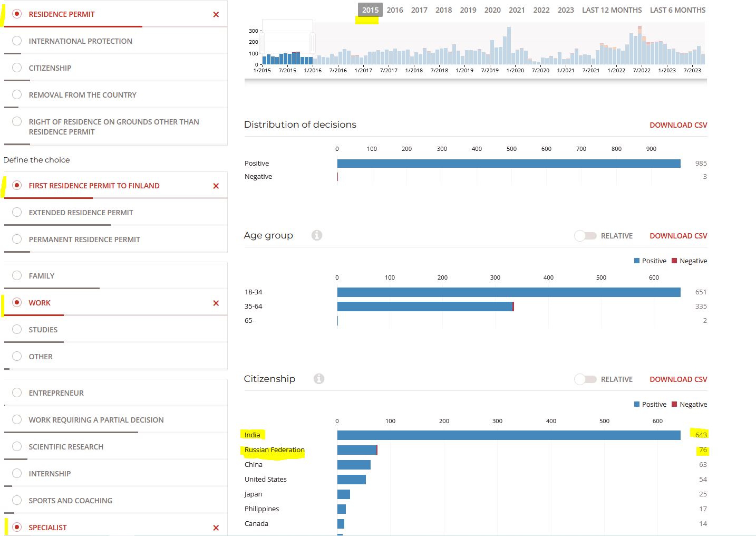Select the Studies radio option
Image resolution: width=756 pixels, height=536 pixels.
17,329
